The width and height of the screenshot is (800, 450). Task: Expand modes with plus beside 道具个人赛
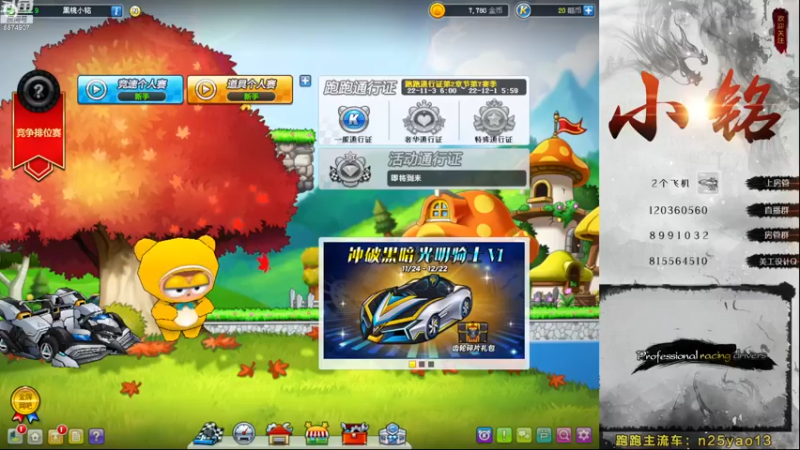point(305,81)
